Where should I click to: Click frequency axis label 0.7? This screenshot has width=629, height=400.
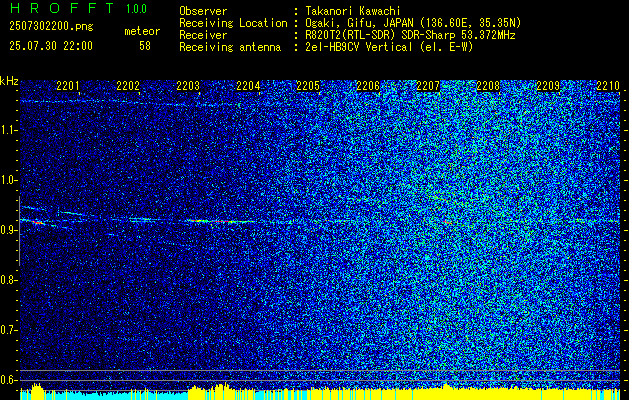click(x=8, y=330)
